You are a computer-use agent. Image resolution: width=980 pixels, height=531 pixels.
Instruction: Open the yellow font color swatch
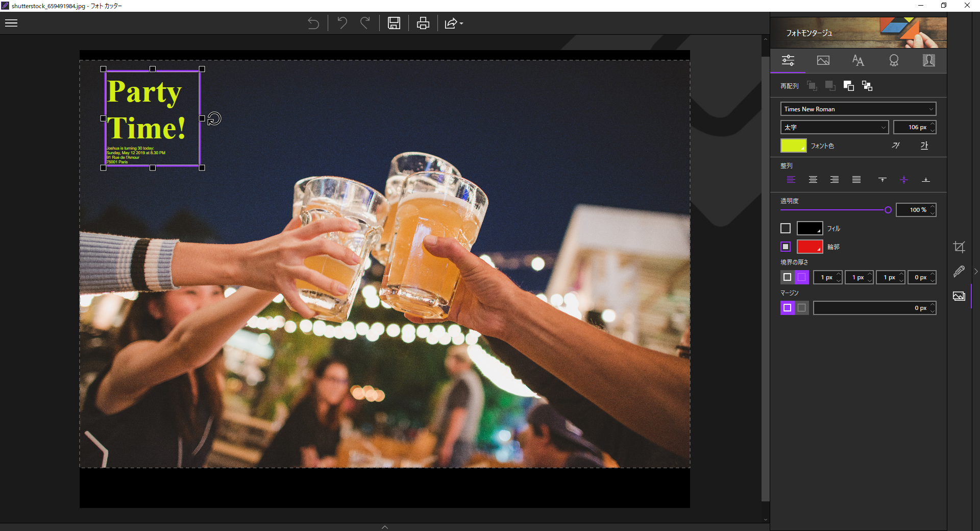click(x=793, y=146)
